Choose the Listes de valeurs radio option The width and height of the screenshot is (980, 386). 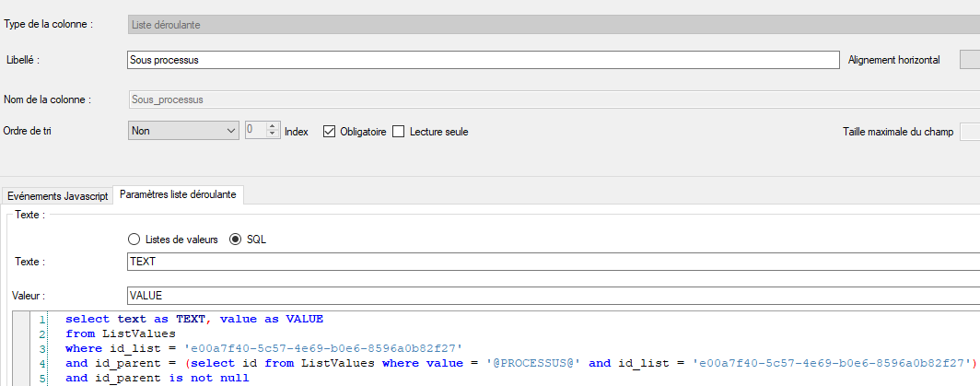click(x=134, y=240)
